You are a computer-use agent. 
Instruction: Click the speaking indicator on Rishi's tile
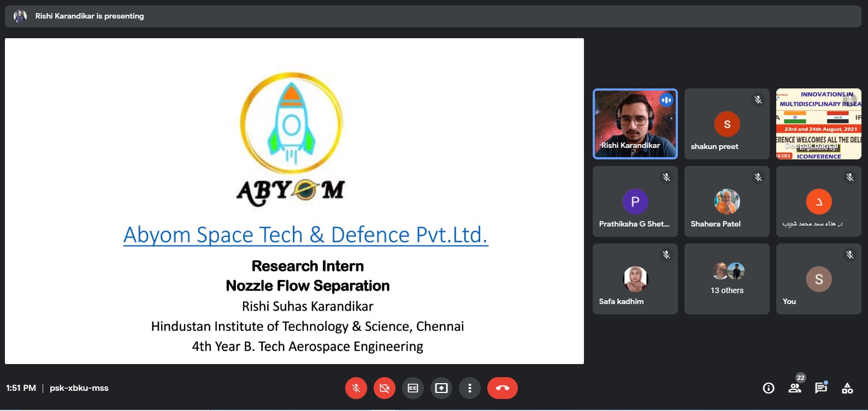(666, 100)
